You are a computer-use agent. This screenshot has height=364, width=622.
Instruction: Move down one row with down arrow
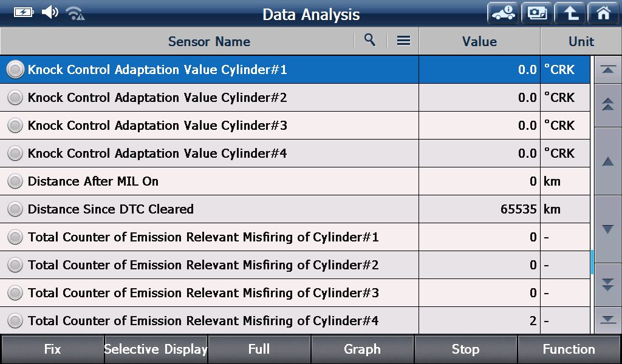tap(607, 229)
